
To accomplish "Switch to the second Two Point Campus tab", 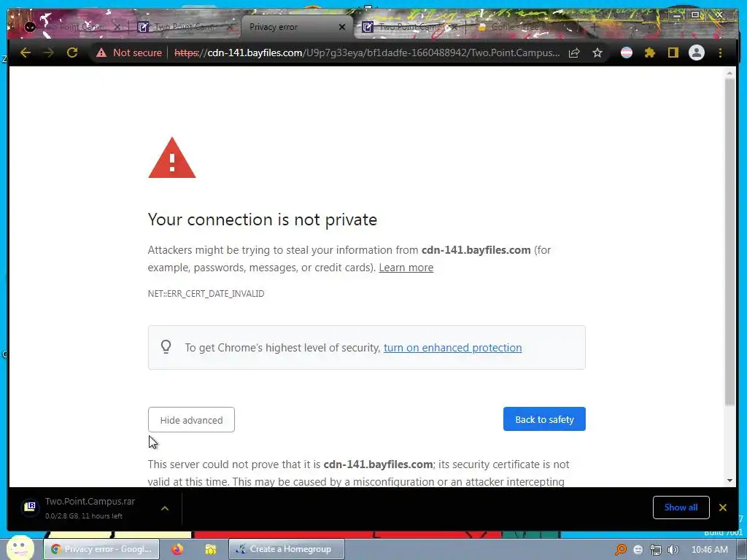I will 186,27.
